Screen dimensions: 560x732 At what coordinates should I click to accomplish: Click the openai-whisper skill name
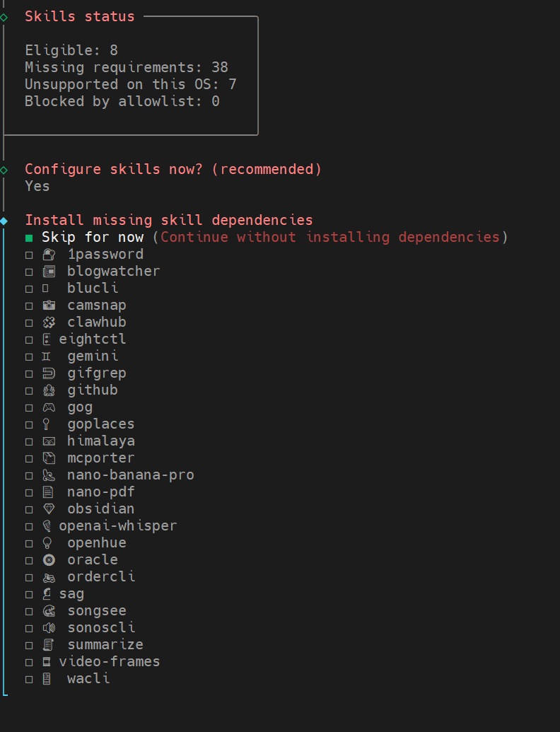click(118, 526)
